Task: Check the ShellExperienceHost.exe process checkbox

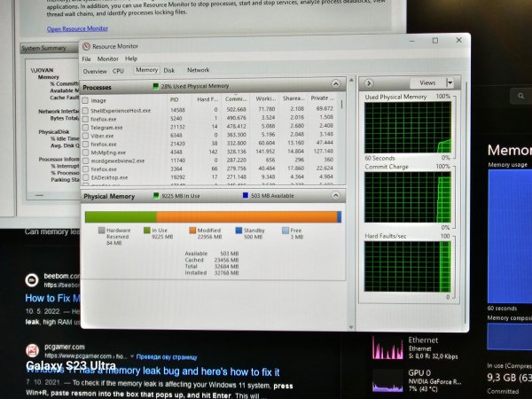Action: (85, 111)
